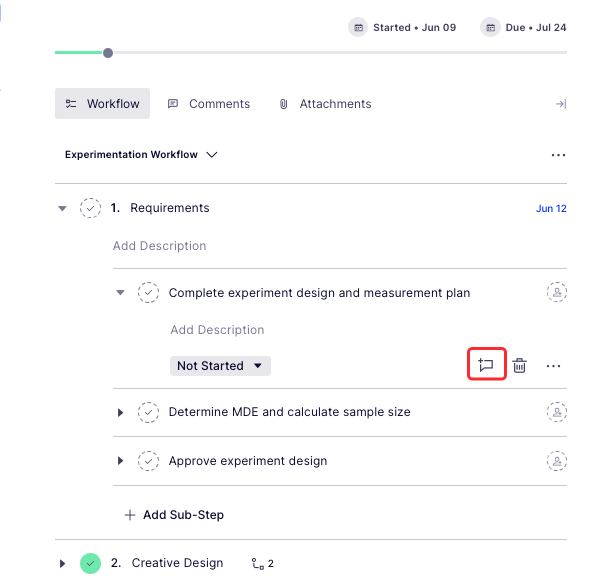Open Experimentation Workflow ellipsis menu
600x584 pixels.
click(x=558, y=155)
